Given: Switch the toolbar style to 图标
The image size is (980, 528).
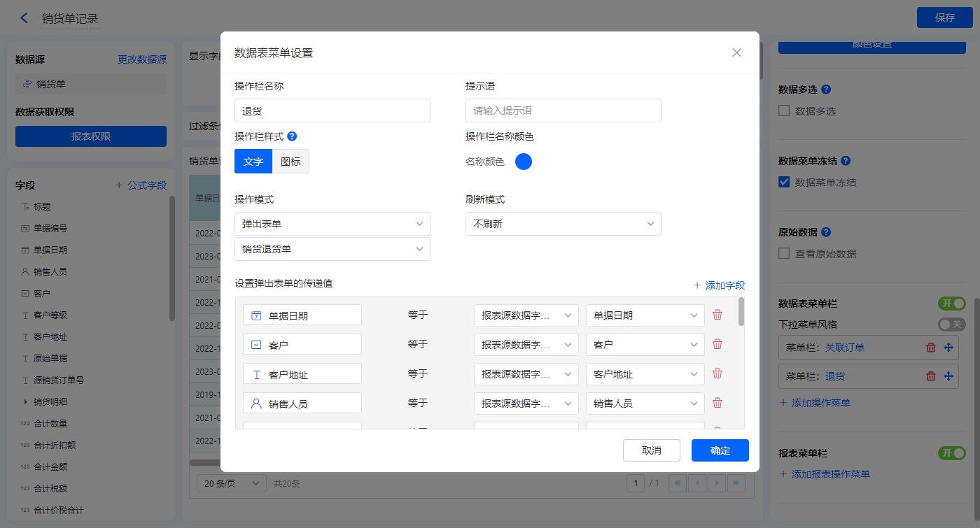Looking at the screenshot, I should 290,162.
